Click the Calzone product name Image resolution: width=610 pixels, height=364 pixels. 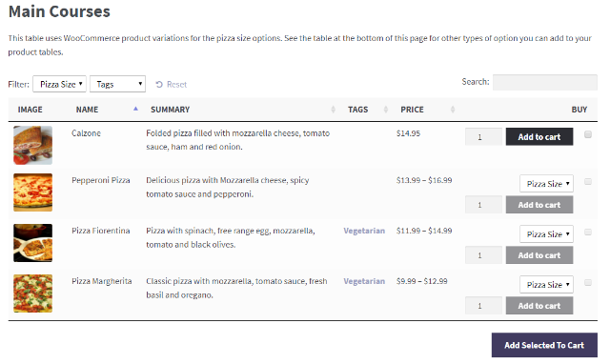pyautogui.click(x=86, y=133)
